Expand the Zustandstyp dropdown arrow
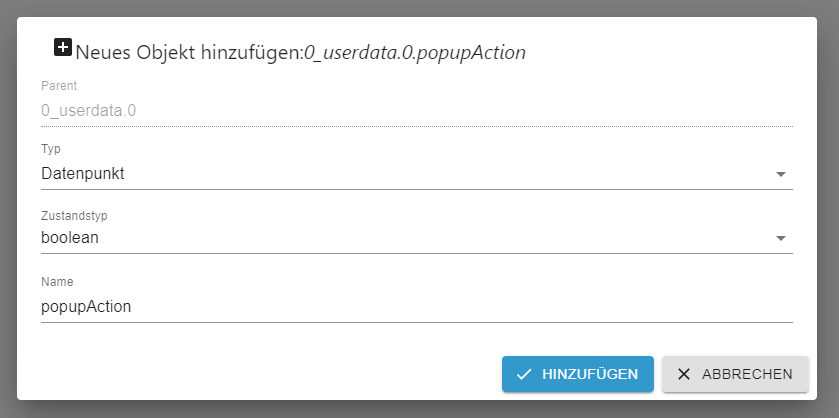This screenshot has height=418, width=839. pos(781,238)
